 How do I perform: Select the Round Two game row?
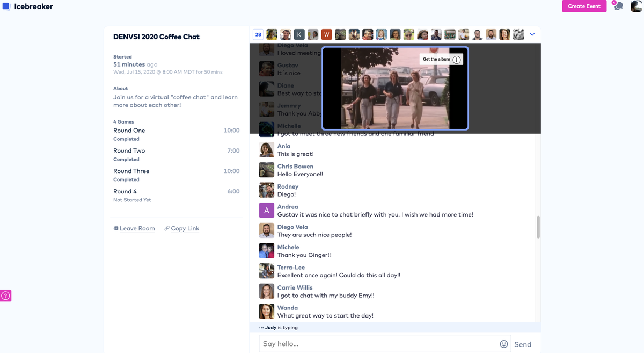point(176,155)
